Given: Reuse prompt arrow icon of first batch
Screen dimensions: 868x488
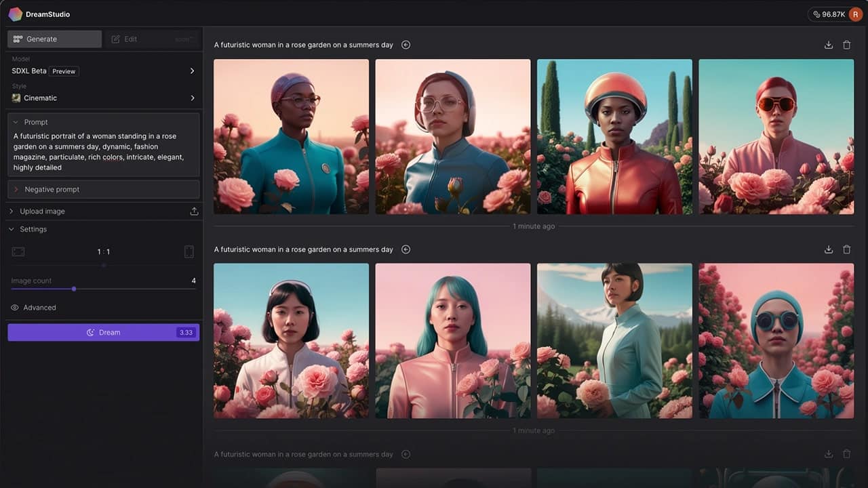Looking at the screenshot, I should point(406,45).
